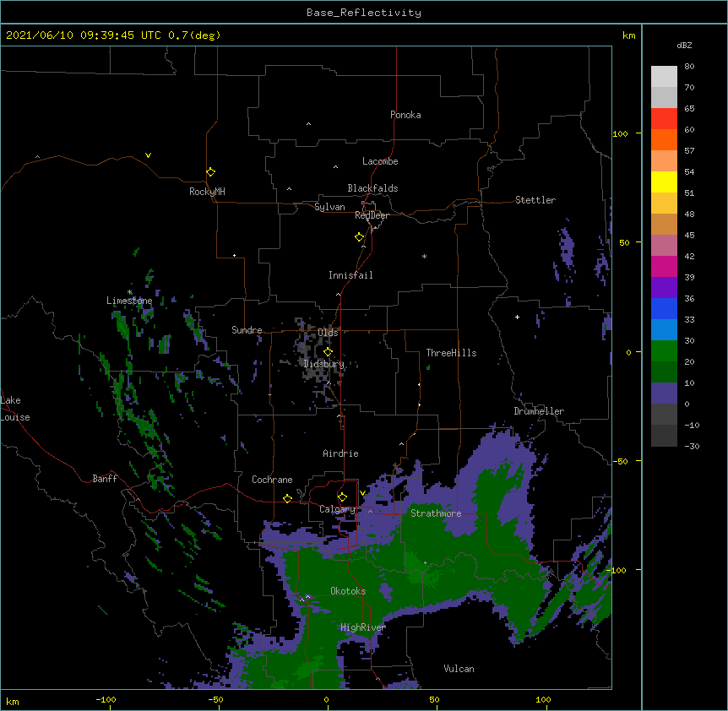Click the Innisfail label

coord(350,275)
